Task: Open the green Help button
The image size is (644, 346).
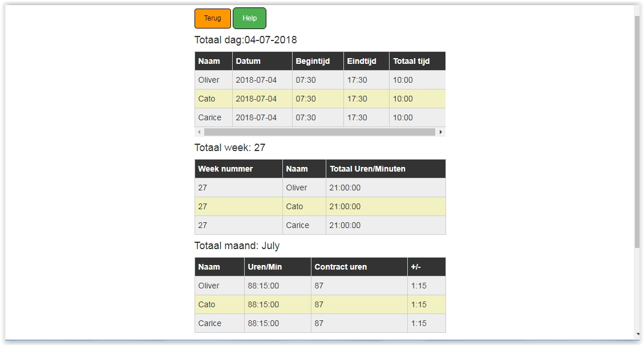Action: (249, 18)
